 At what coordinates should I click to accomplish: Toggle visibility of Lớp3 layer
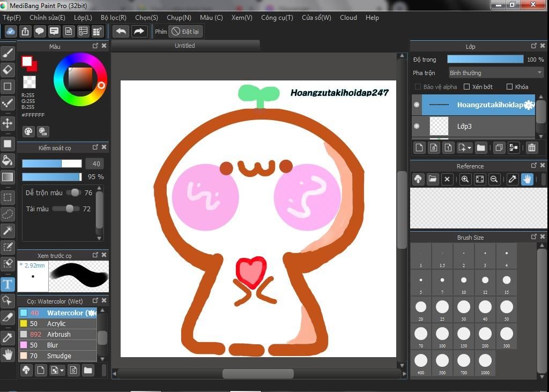[417, 126]
